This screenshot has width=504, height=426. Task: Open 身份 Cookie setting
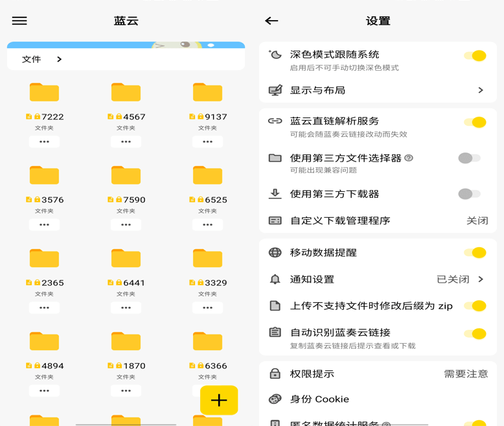coord(378,399)
